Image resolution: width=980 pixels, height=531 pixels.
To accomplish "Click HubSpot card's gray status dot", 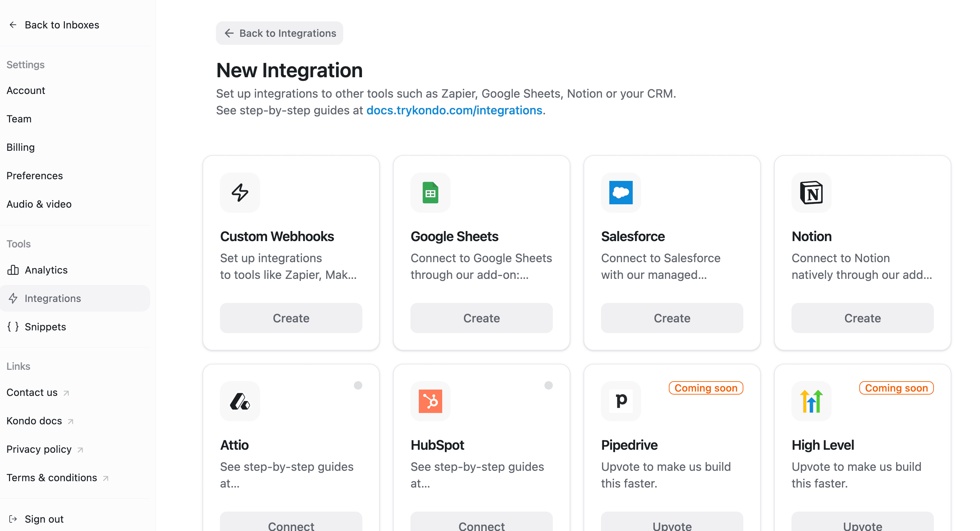I will coord(548,385).
